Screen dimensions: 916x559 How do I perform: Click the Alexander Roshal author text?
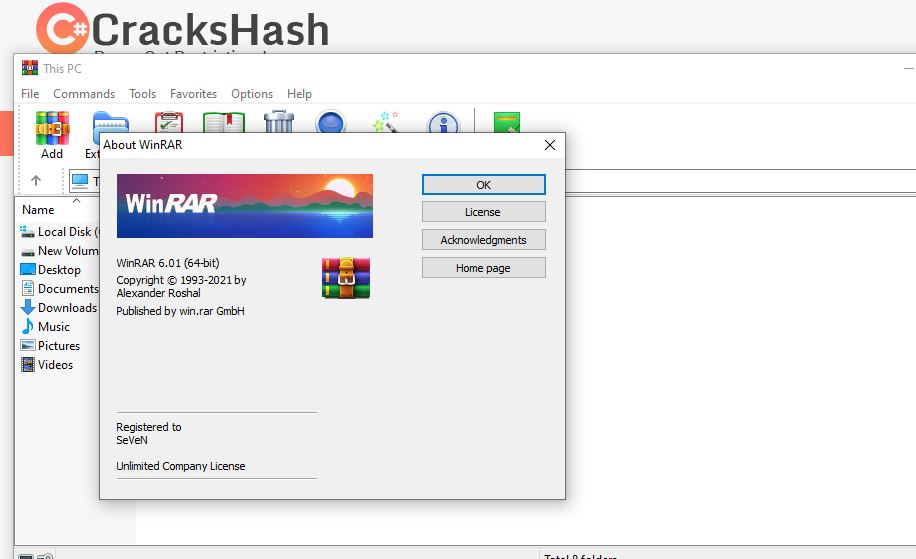(x=158, y=293)
